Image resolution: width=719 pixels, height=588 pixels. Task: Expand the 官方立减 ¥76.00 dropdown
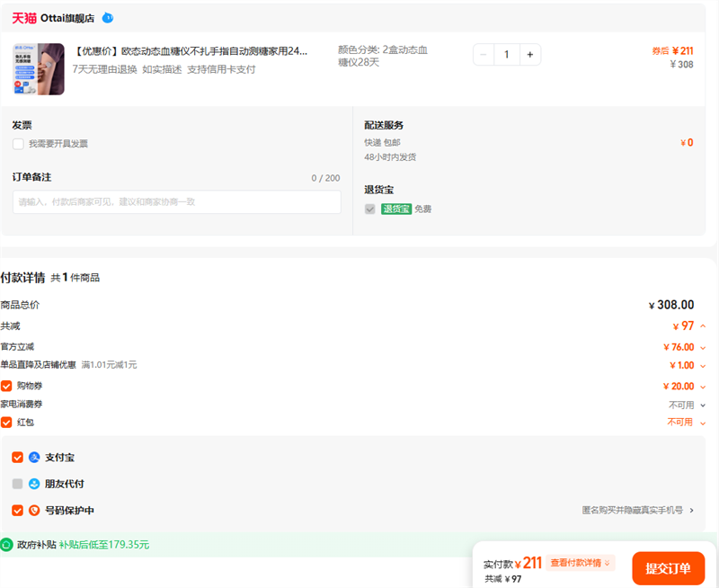tap(703, 347)
